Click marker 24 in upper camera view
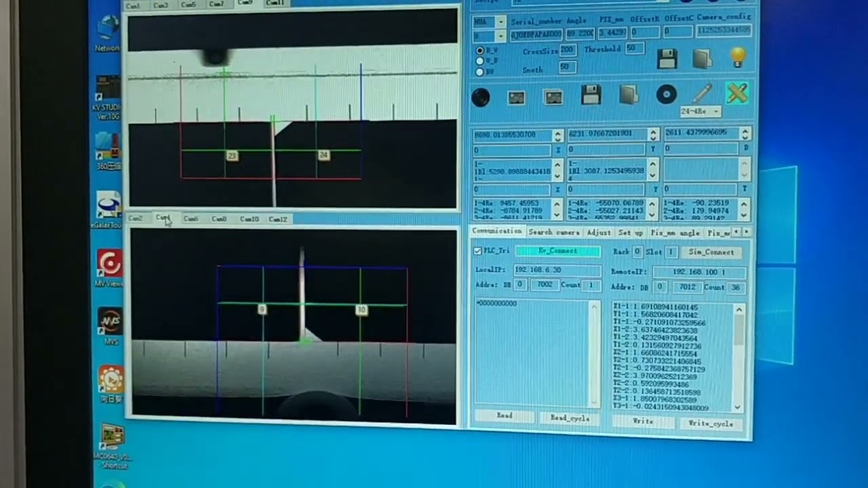868x488 pixels. (x=323, y=155)
